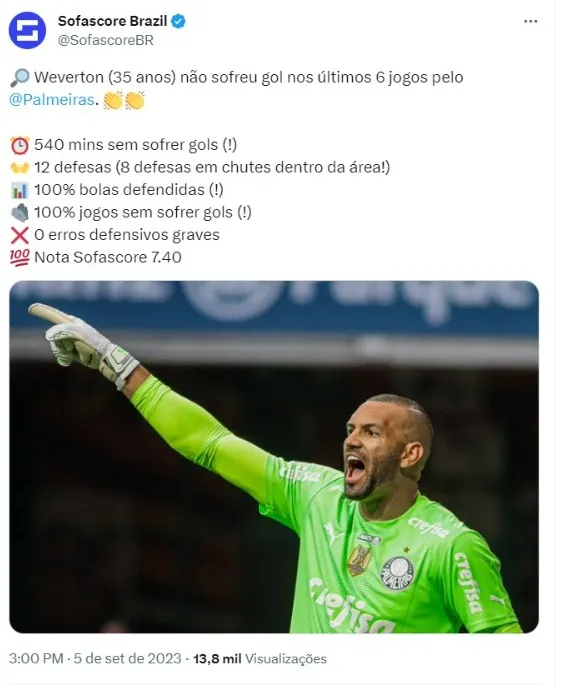This screenshot has width=567, height=688.
Task: Click the alarm clock emoji
Action: point(20,145)
